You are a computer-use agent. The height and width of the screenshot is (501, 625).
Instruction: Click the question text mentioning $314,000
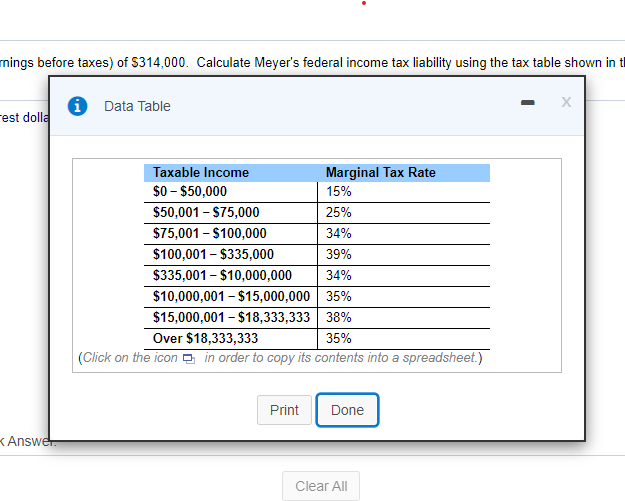(x=312, y=63)
